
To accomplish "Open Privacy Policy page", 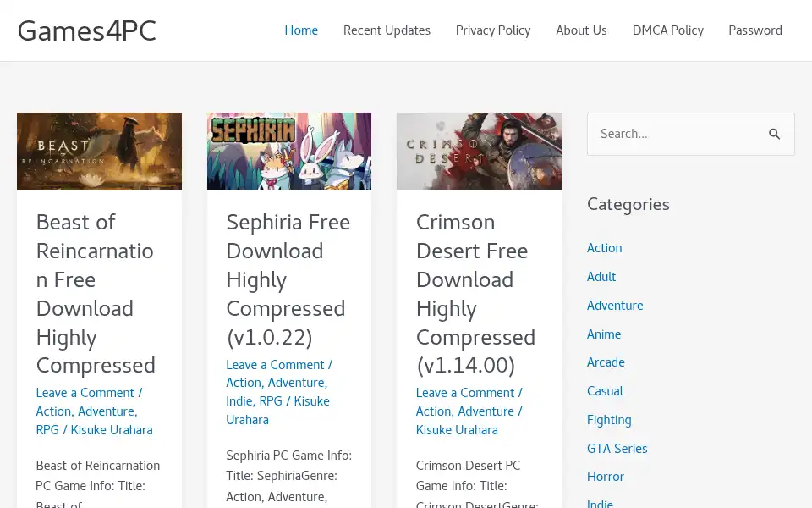I will point(493,30).
